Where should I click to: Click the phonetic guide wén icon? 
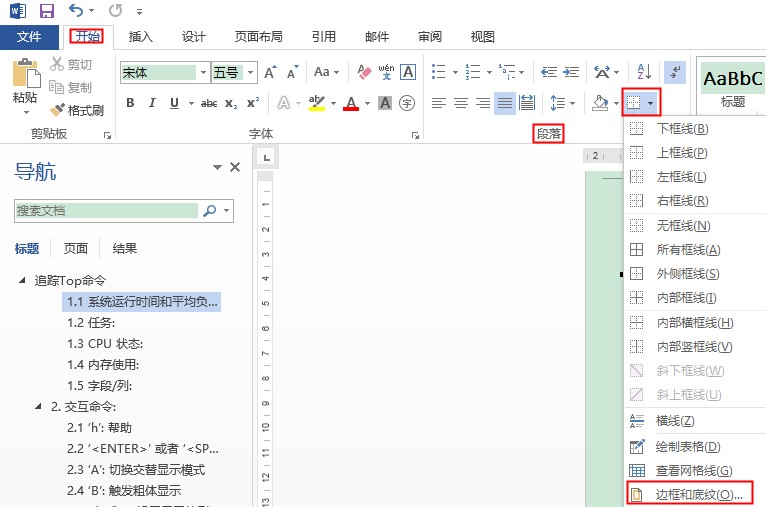(x=386, y=72)
